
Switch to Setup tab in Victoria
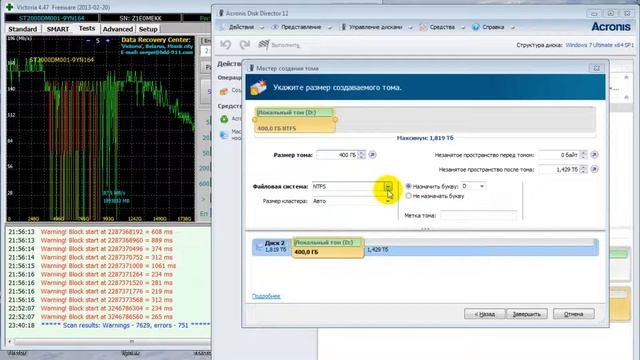click(148, 29)
